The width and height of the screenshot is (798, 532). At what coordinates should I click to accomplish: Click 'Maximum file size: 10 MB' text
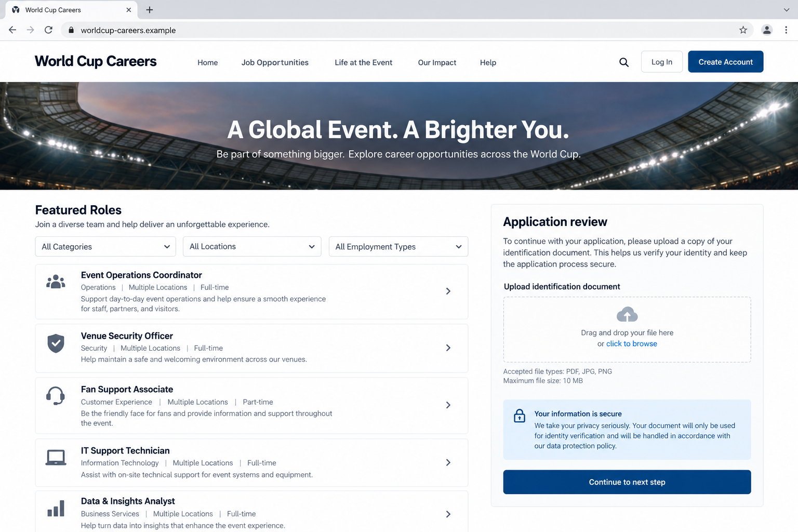pos(543,381)
